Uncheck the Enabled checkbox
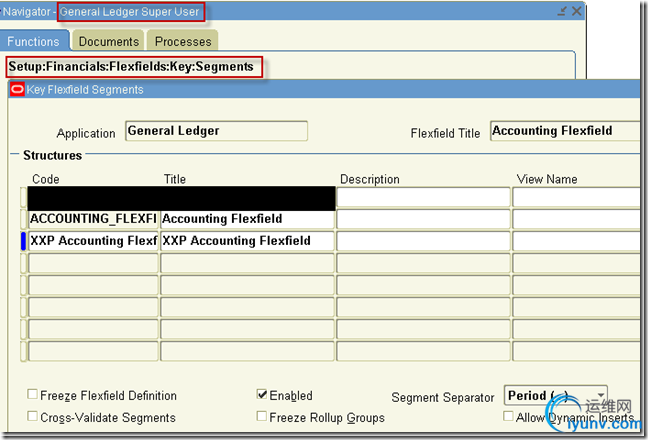Screen dimensions: 648x440 coord(262,394)
